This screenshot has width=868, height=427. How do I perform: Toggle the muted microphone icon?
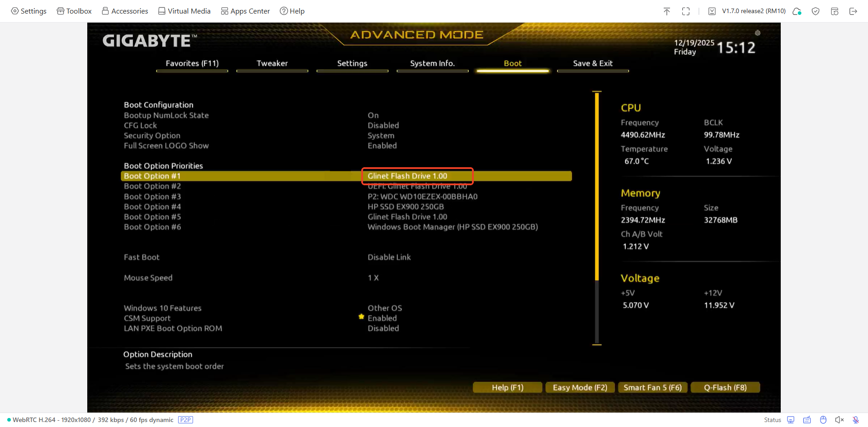(x=854, y=420)
